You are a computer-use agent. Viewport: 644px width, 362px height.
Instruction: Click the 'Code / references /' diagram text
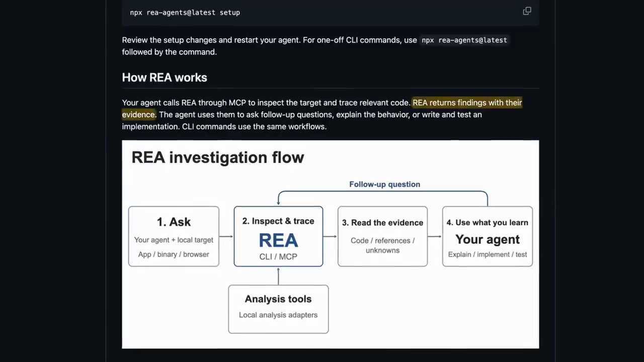point(382,240)
